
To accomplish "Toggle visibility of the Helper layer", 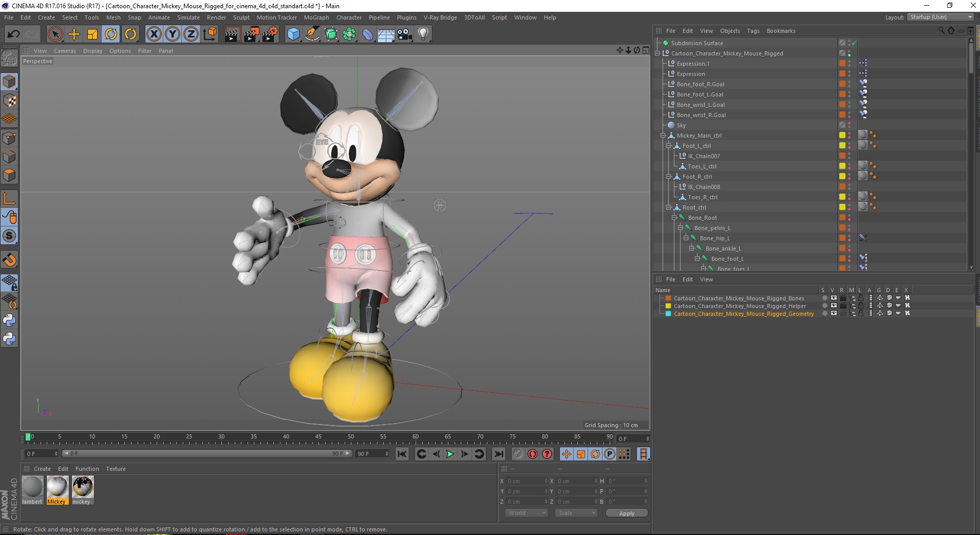I will 834,305.
